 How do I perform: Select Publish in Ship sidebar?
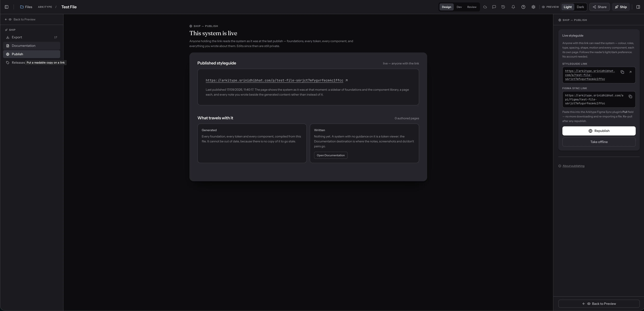[31, 54]
